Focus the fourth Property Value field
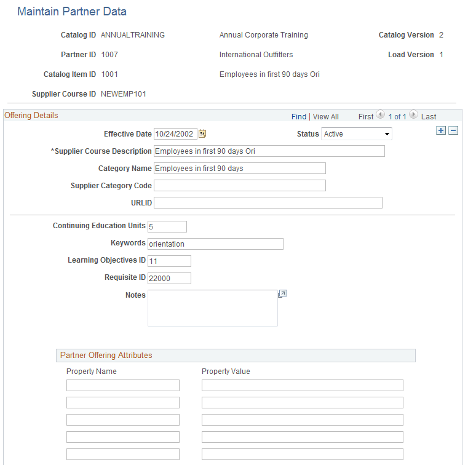Viewport: 476px width, 465px height. coord(303,437)
